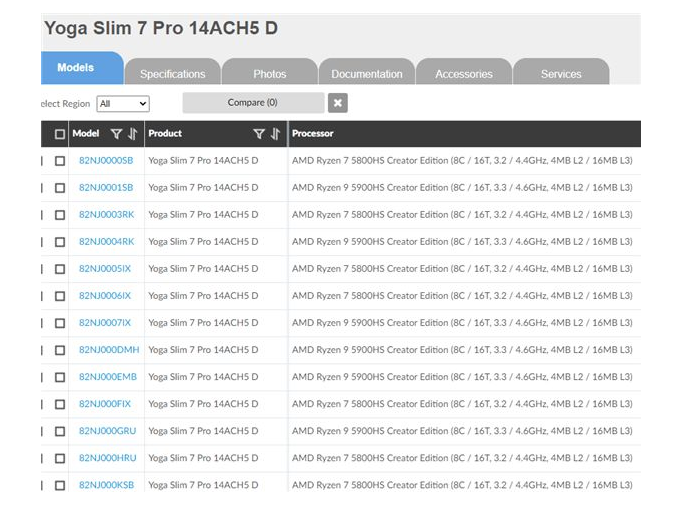Screen dimensions: 692x516
Task: Show the Accessories tab
Action: [x=464, y=74]
